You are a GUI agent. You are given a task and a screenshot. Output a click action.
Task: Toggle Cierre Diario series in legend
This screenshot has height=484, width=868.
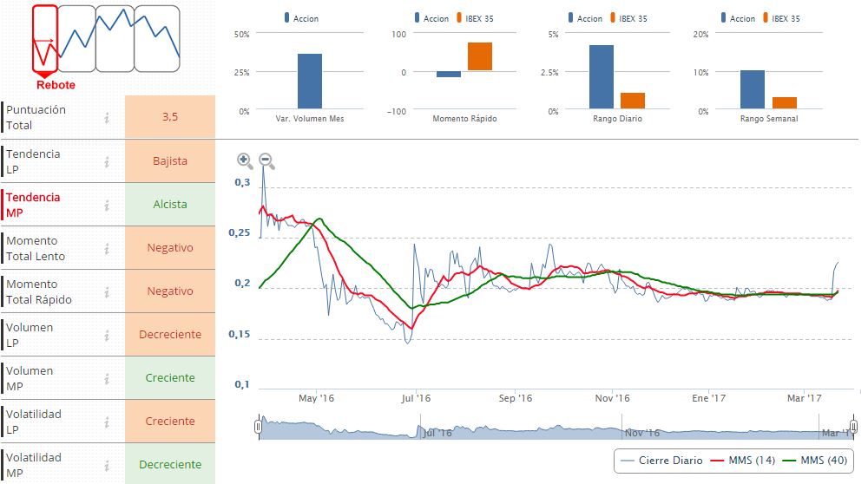pos(661,461)
